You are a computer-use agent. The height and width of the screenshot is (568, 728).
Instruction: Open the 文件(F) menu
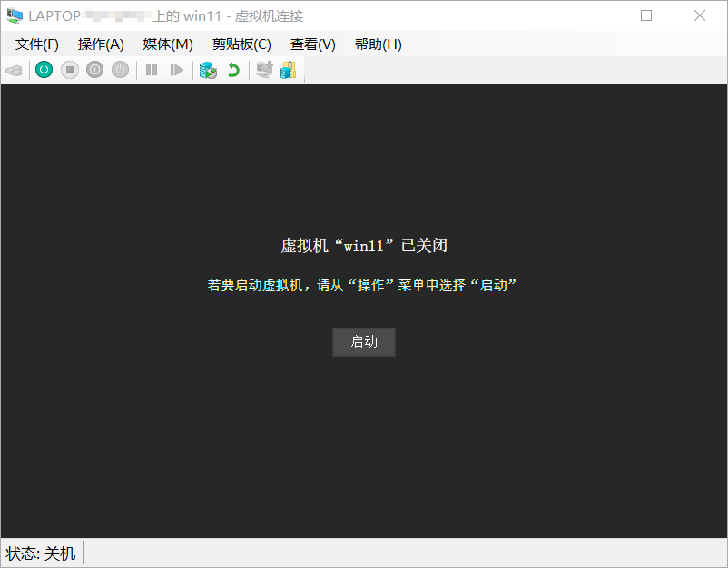pos(36,44)
